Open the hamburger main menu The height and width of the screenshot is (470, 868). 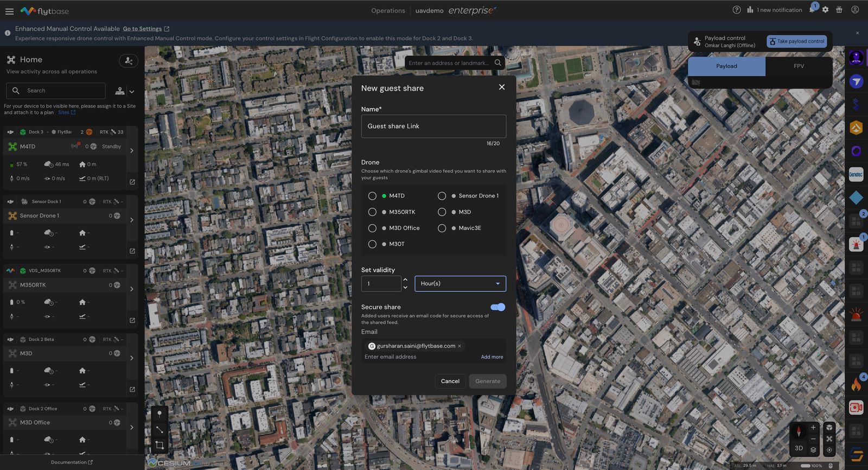(x=9, y=11)
